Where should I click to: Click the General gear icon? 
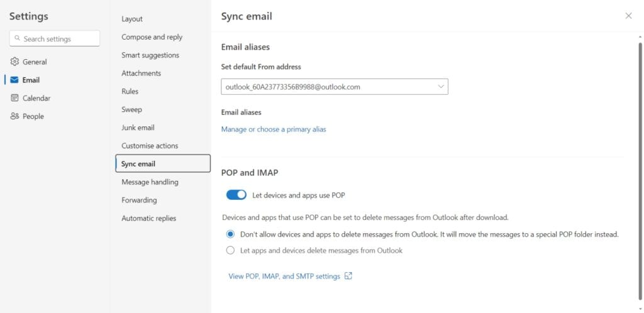[x=15, y=62]
